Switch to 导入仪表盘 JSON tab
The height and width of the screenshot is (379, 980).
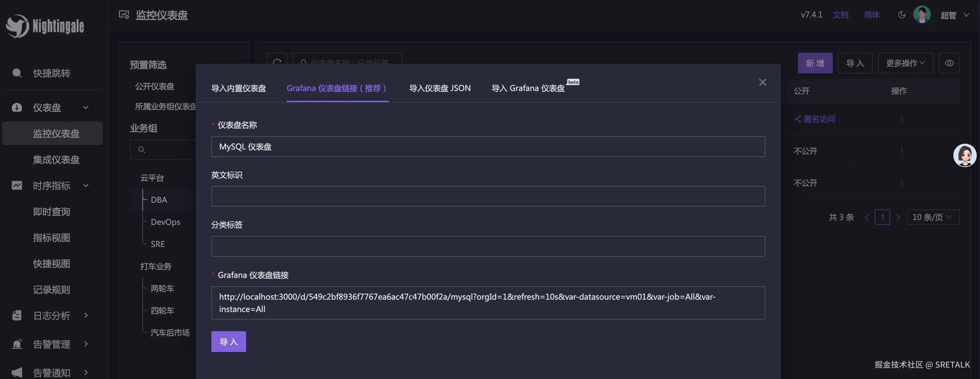point(440,88)
